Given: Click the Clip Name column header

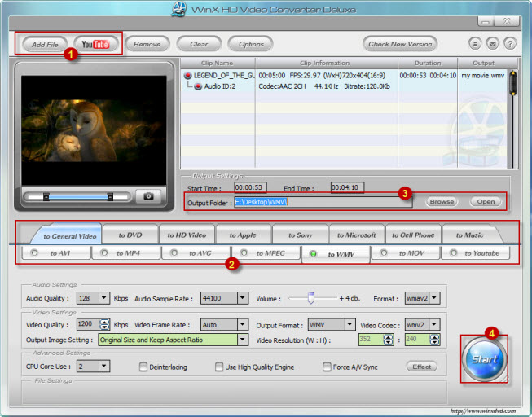Looking at the screenshot, I should [x=218, y=63].
